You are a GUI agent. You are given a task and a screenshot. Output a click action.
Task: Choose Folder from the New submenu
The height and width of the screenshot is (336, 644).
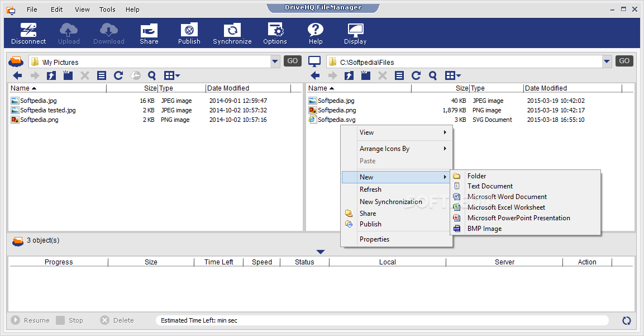526,176
